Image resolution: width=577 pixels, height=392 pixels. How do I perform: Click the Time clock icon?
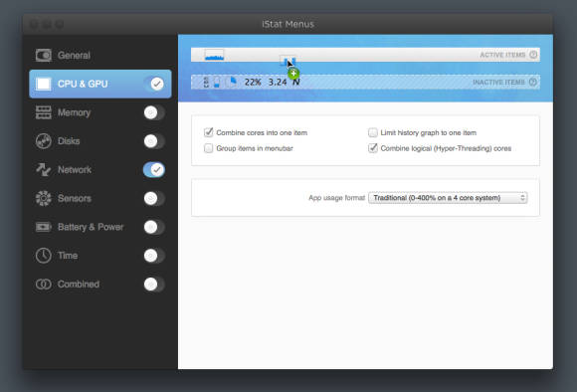click(44, 256)
